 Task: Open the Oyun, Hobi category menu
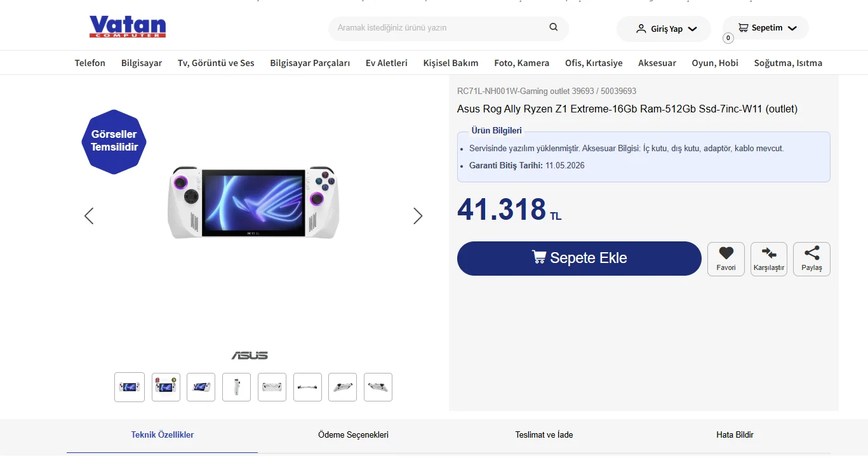coord(715,63)
